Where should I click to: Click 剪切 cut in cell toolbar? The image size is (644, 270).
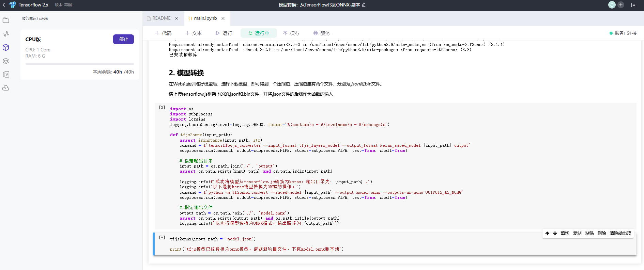(x=565, y=233)
